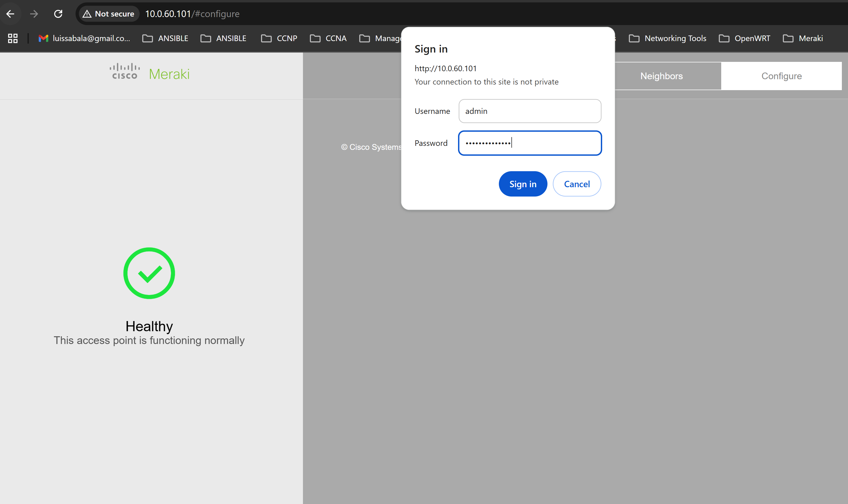Viewport: 848px width, 504px height.
Task: Click the green Meraki wordmark
Action: pos(169,74)
